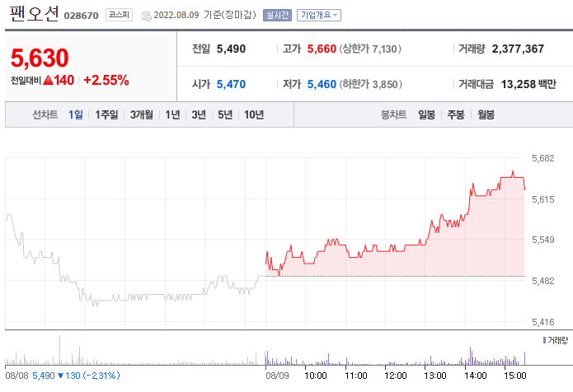The width and height of the screenshot is (573, 392).
Task: Click the 08/09 date axis label
Action: (x=277, y=376)
